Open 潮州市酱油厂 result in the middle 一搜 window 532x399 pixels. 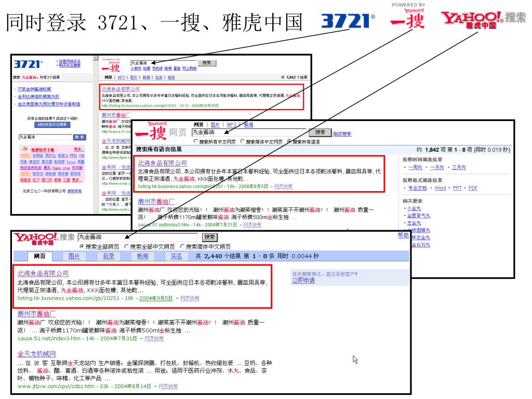[156, 201]
